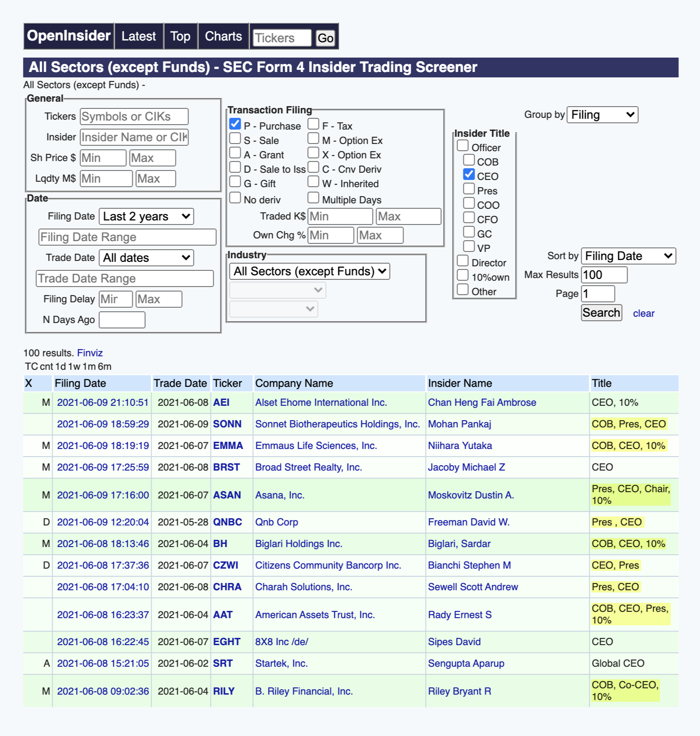Check the No deriv box
Viewport: 700px width, 736px height.
[x=235, y=198]
